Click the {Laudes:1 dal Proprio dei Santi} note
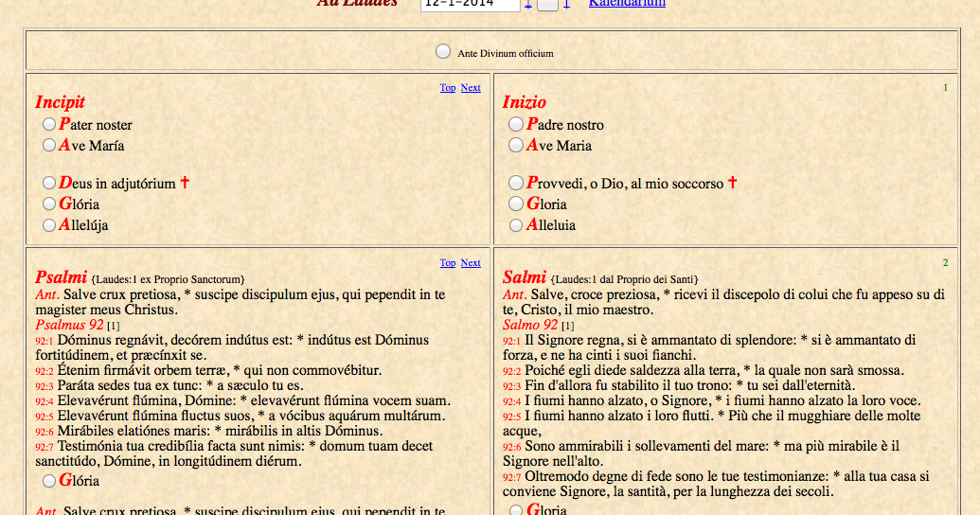This screenshot has height=515, width=980. pyautogui.click(x=624, y=279)
